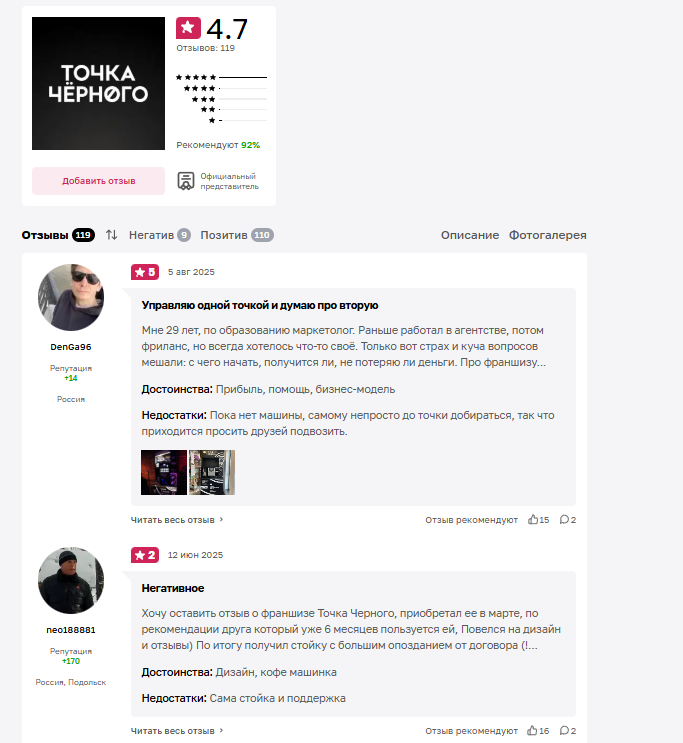Click the sort reviews arrows icon
Viewport: 683px width, 743px height.
(112, 235)
